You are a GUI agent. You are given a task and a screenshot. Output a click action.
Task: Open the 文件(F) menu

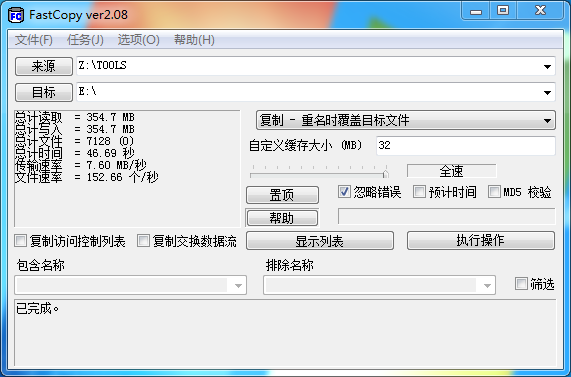coord(34,40)
